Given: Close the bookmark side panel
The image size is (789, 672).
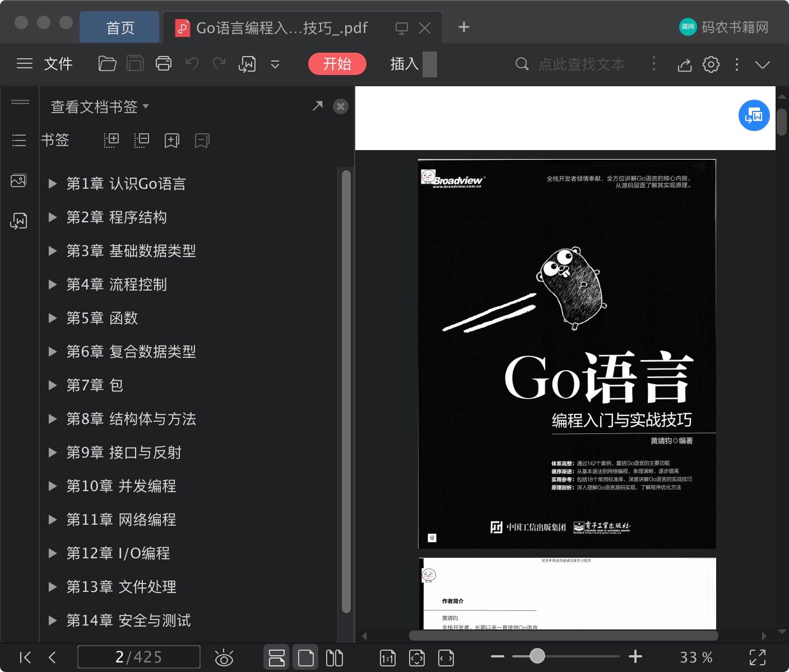Looking at the screenshot, I should point(340,106).
